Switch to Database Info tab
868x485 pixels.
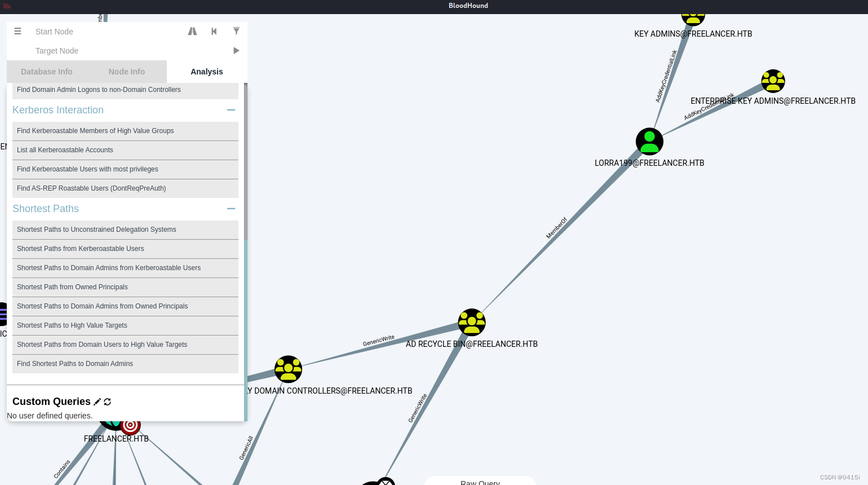coord(47,72)
